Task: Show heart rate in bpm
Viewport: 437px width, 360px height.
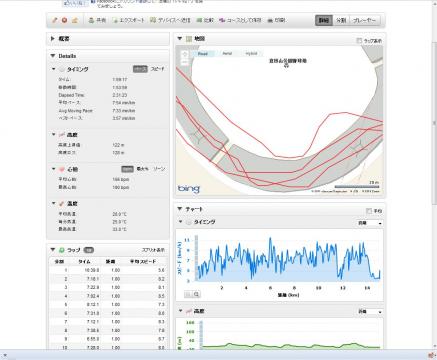Action: 127,169
